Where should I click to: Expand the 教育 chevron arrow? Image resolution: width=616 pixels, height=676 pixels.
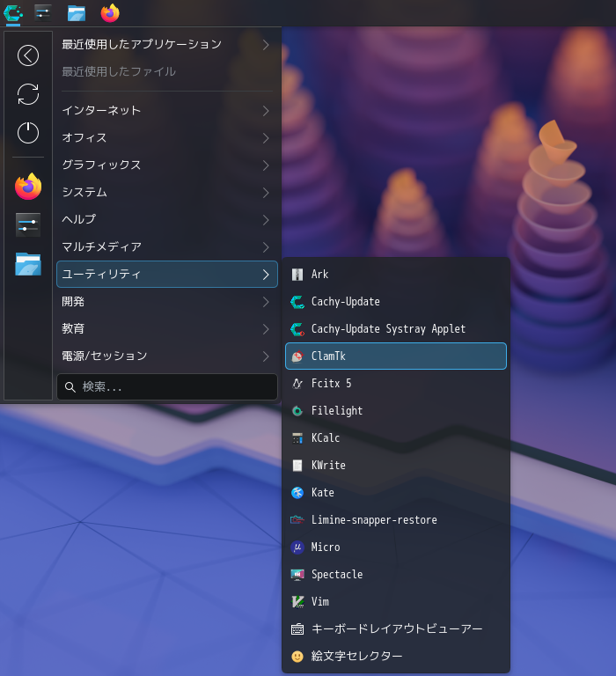click(x=266, y=329)
